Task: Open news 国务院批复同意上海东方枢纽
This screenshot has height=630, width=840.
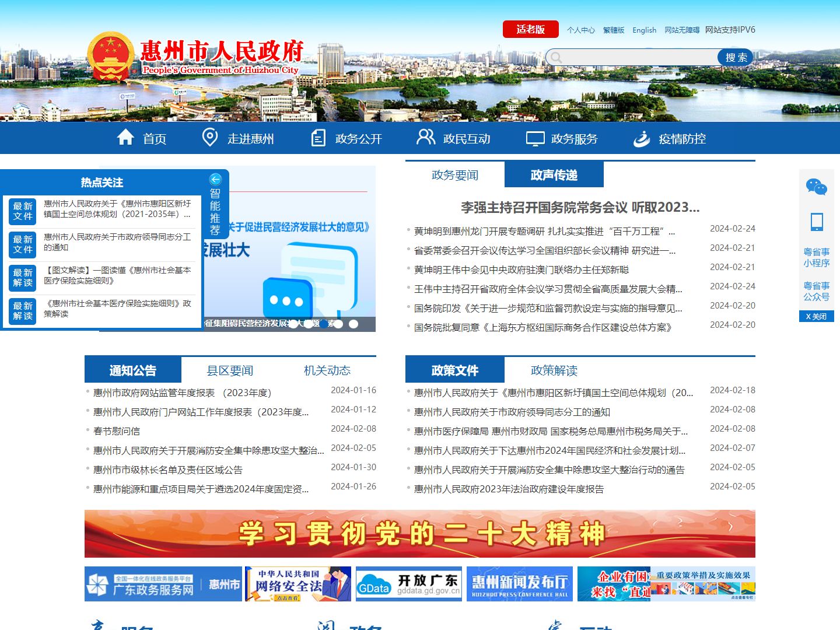Action: [x=543, y=327]
